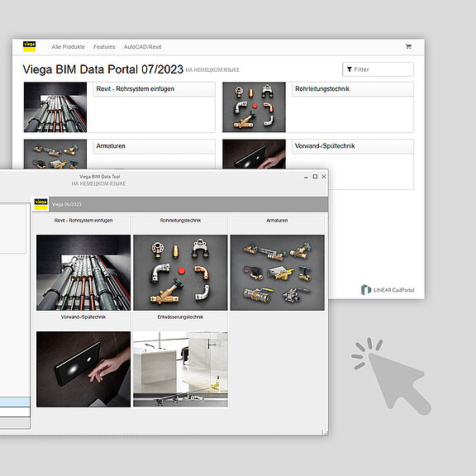
Task: Click the fittings thumbnail in the portal
Action: pos(254,107)
